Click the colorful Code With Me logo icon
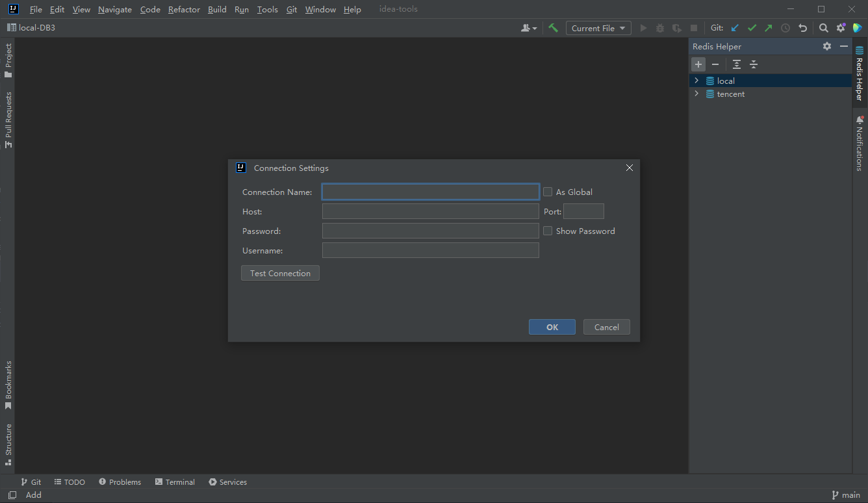Image resolution: width=868 pixels, height=503 pixels. 858,28
